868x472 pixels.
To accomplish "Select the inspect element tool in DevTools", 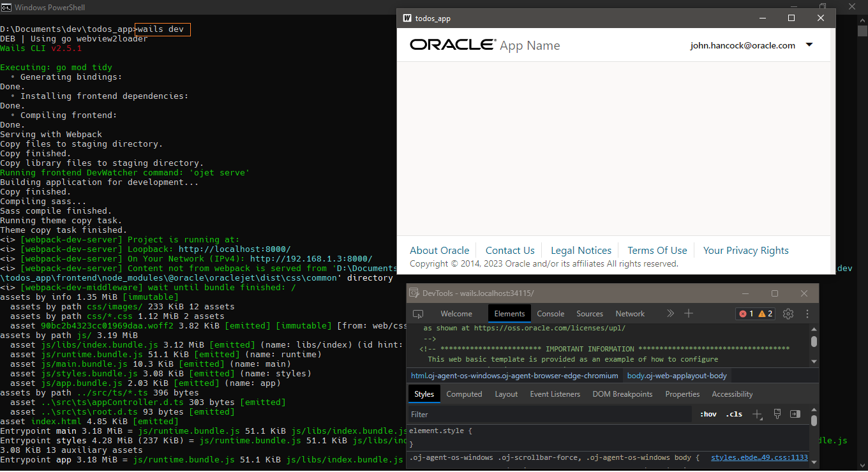I will tap(418, 313).
